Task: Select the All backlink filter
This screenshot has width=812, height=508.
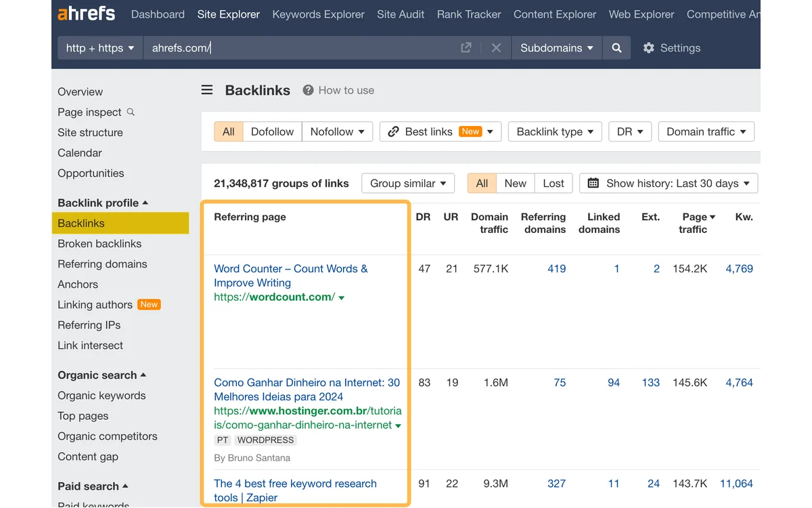Action: tap(229, 131)
